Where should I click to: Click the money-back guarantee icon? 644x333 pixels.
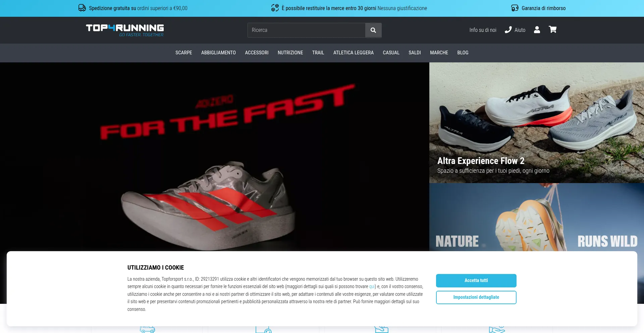pyautogui.click(x=515, y=8)
